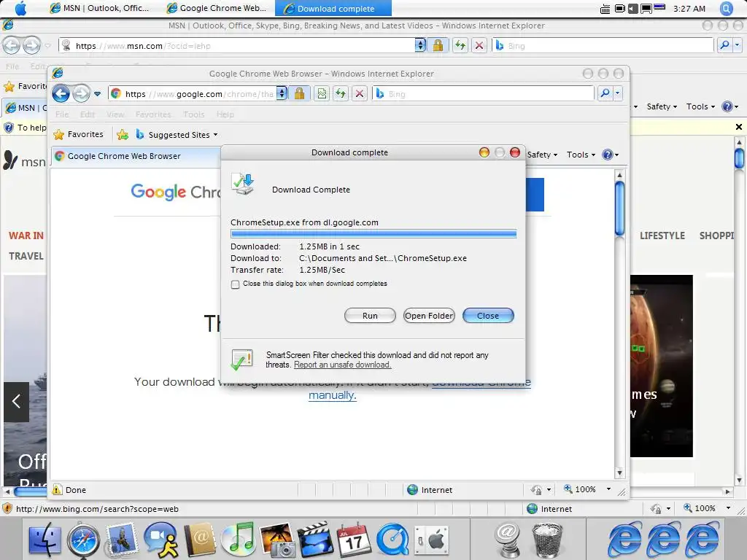Image resolution: width=747 pixels, height=560 pixels.
Task: Click the Forward arrow in Chrome download window
Action: [81, 93]
